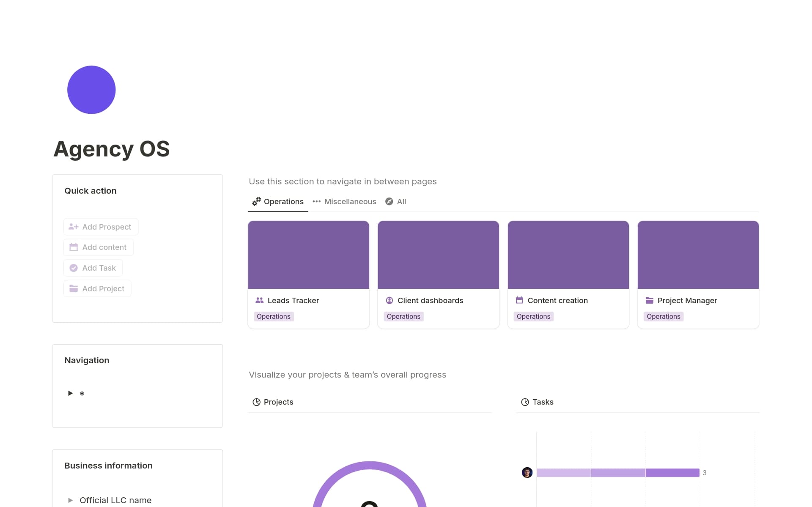Click the Add Task button
812x507 pixels.
pyautogui.click(x=93, y=268)
